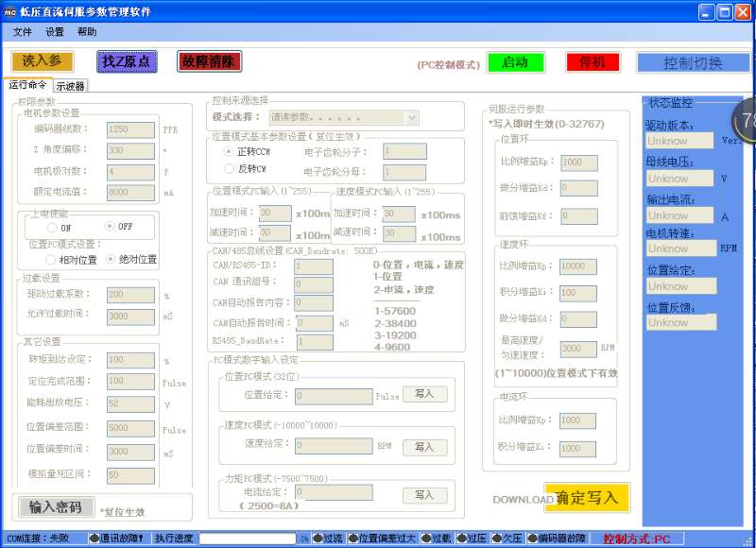Click the 控制方式:PC status text
Image resolution: width=756 pixels, height=548 pixels.
636,539
